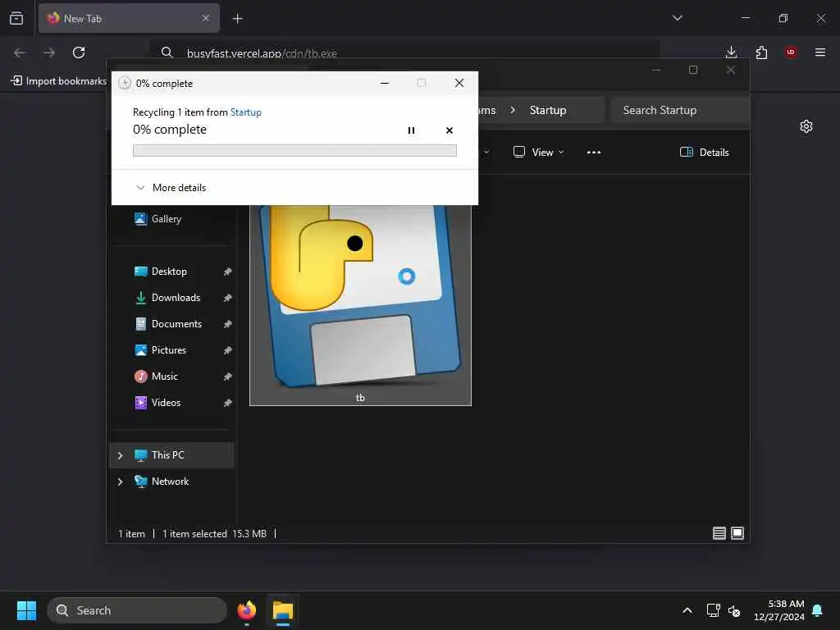Open muted volume tray icon
Screen dimensions: 840x630
click(x=734, y=610)
